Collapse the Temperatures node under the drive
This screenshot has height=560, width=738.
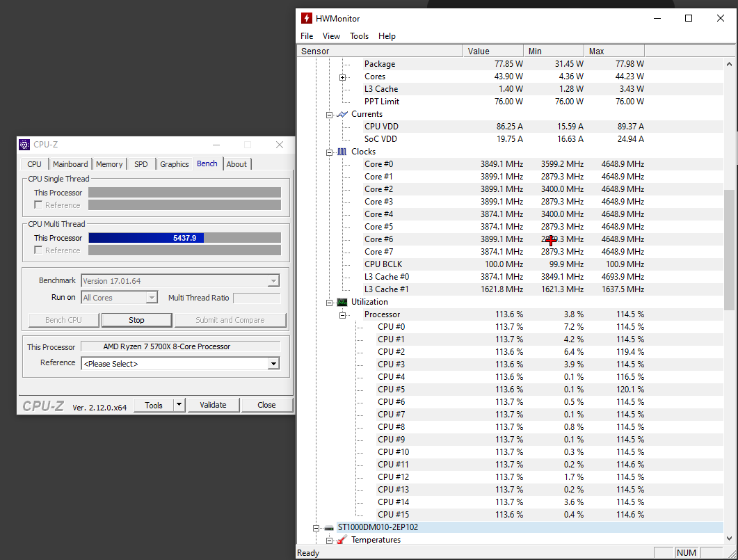pos(330,541)
